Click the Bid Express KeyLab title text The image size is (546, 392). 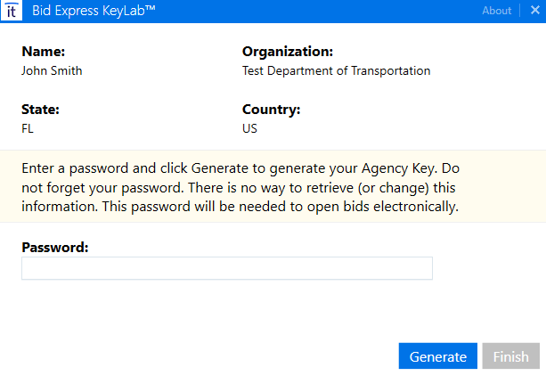click(94, 11)
